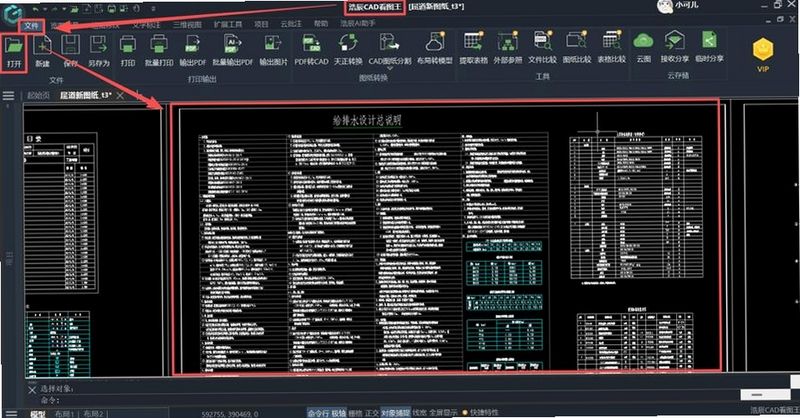Open the 帮助 ribbon tab
The image size is (800, 418).
click(x=321, y=23)
